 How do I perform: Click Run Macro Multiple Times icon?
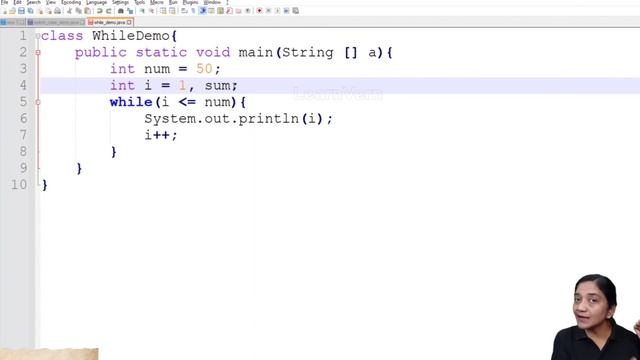pyautogui.click(x=286, y=11)
